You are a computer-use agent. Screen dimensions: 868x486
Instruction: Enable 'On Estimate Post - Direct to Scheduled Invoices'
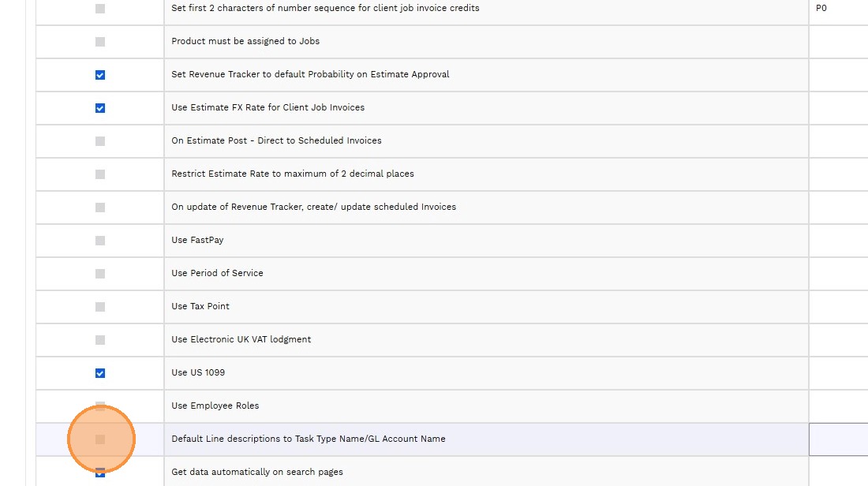100,141
